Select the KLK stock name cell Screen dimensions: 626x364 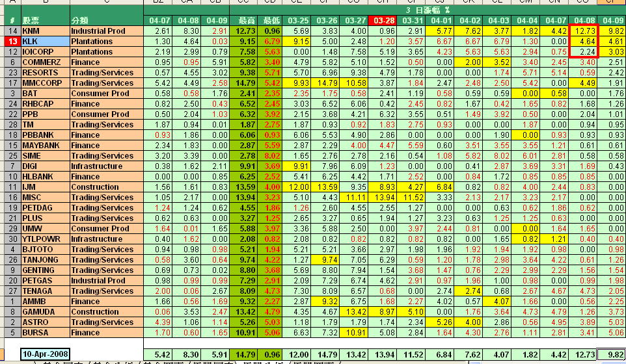(x=44, y=42)
